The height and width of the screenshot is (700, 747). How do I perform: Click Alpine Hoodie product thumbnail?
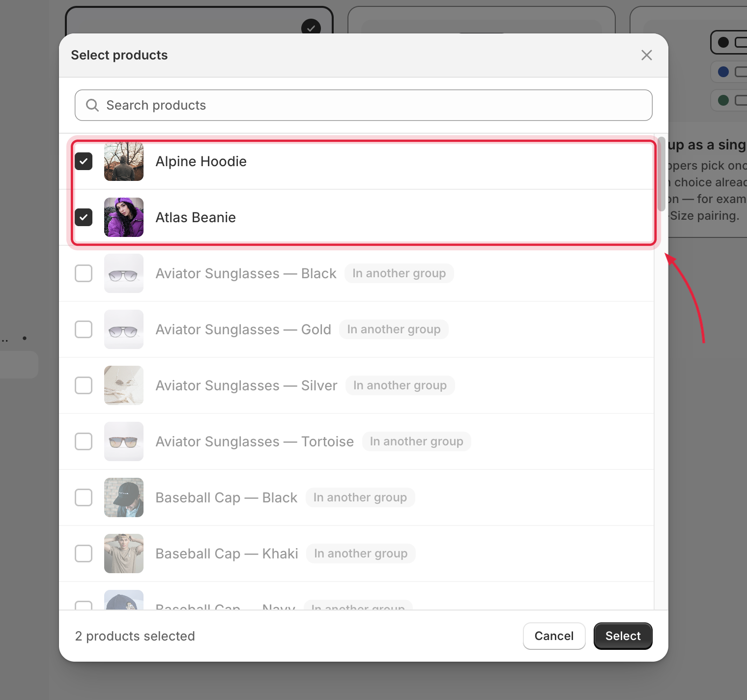pyautogui.click(x=124, y=161)
